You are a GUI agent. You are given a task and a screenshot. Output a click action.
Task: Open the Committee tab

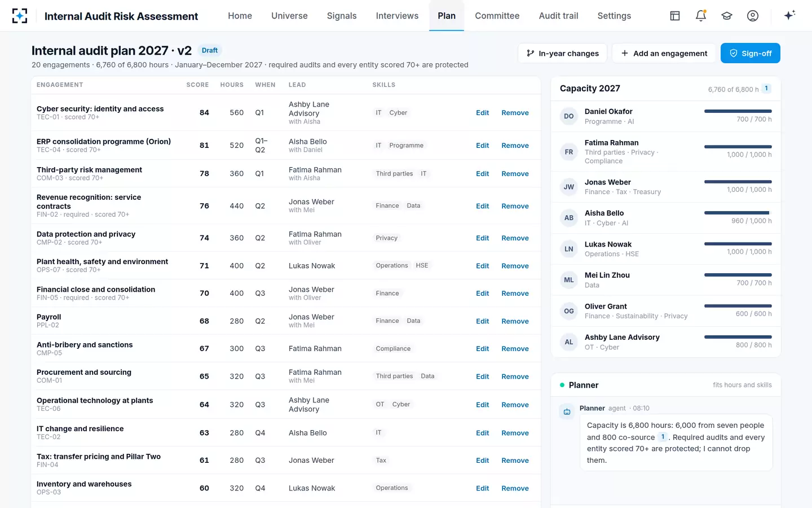pos(497,16)
